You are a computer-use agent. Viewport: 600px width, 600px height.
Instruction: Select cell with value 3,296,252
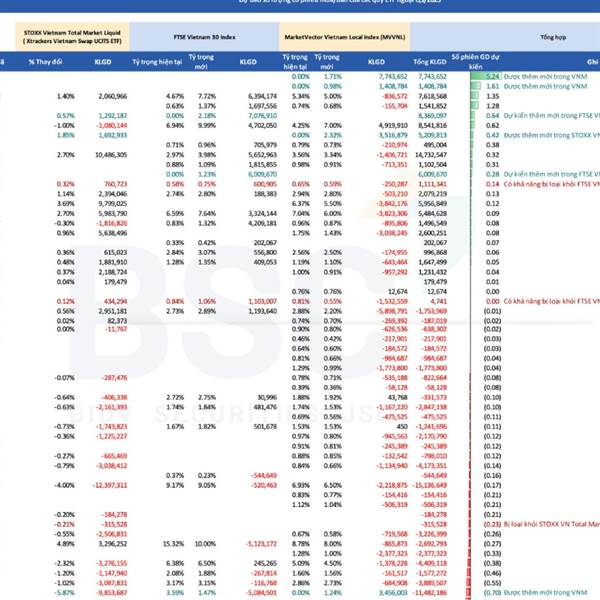click(112, 544)
